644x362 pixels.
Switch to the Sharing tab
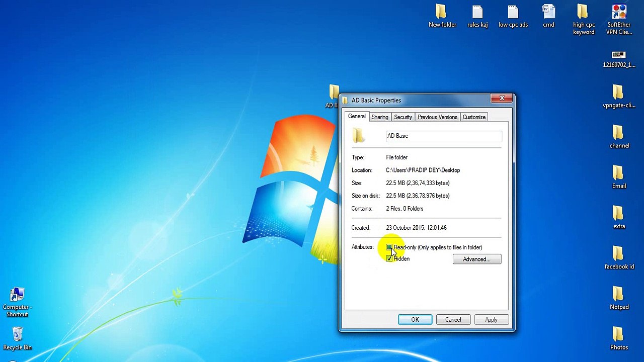point(380,117)
